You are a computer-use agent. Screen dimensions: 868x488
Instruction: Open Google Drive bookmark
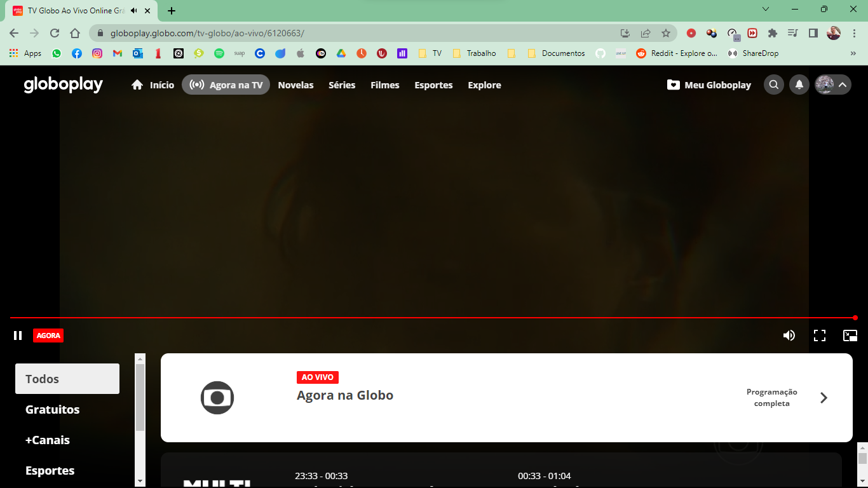[x=341, y=53]
